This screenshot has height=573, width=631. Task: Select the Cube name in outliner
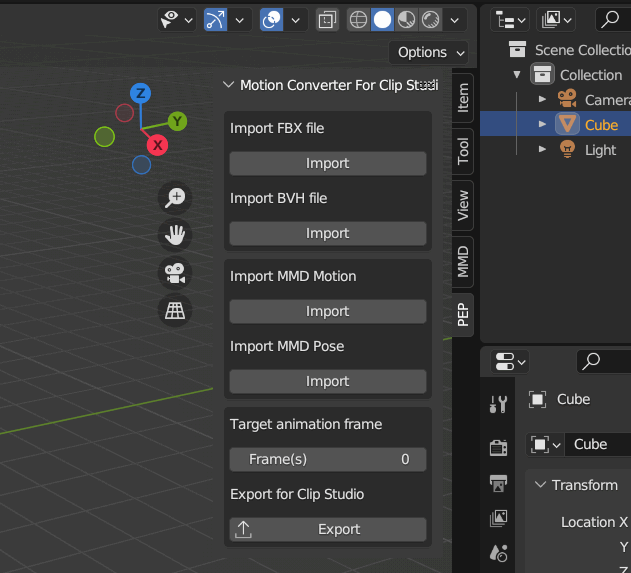coord(601,125)
